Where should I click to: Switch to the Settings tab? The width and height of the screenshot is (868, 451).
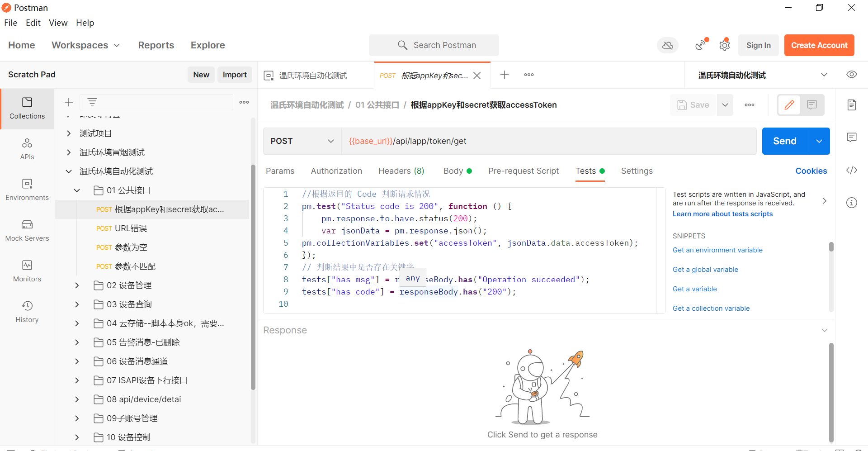(x=637, y=171)
